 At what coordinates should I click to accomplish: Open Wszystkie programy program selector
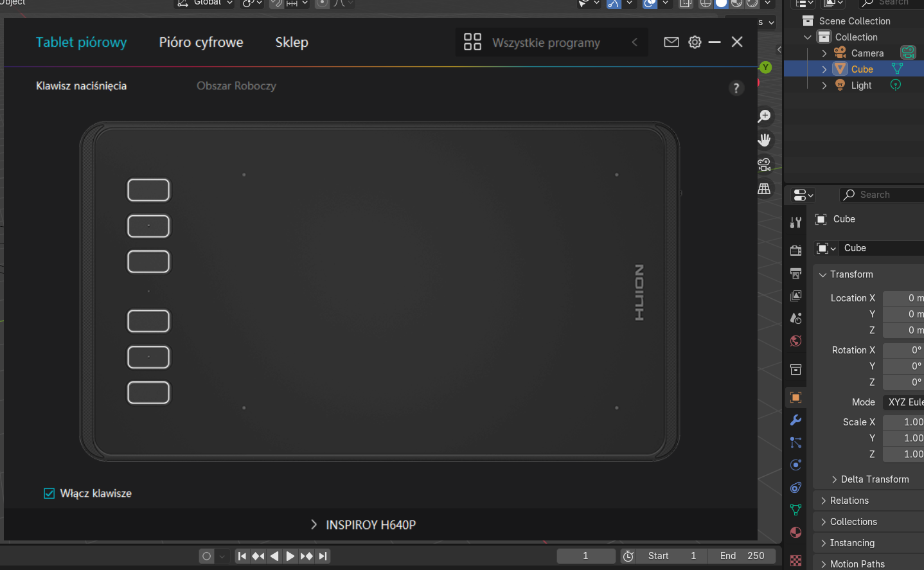[551, 42]
